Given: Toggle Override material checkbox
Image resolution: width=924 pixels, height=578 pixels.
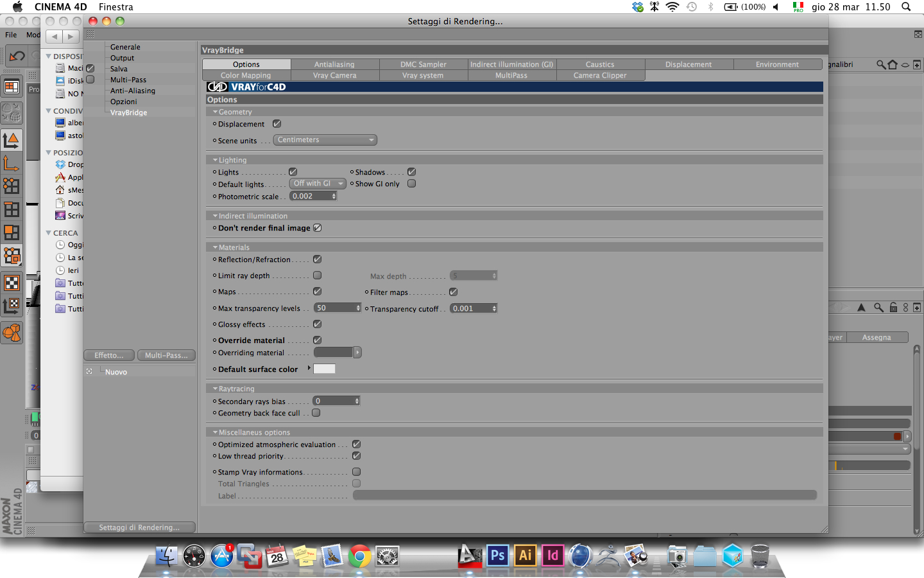Looking at the screenshot, I should click(317, 340).
